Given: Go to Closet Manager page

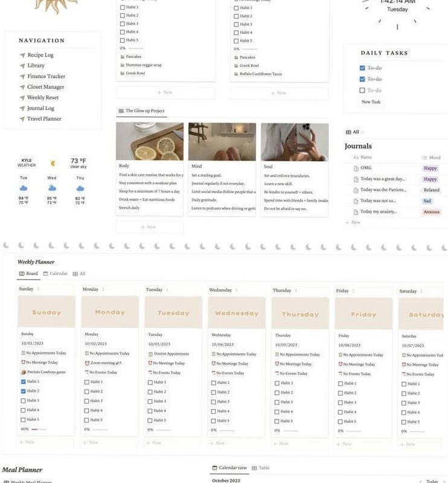Looking at the screenshot, I should pyautogui.click(x=46, y=87).
